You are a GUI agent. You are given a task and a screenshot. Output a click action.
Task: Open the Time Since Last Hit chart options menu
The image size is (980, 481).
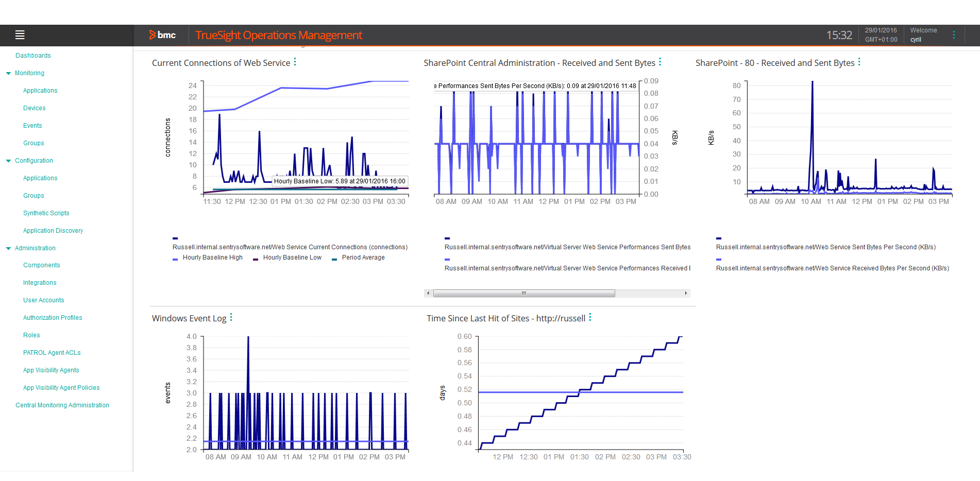click(590, 317)
